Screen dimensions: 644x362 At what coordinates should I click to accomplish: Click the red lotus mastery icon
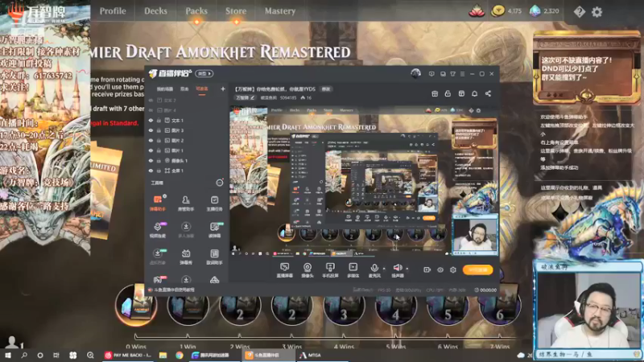[477, 11]
